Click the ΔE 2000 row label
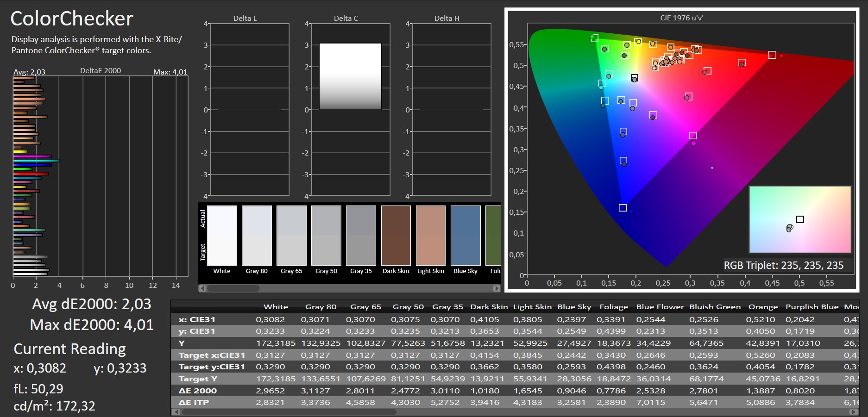This screenshot has width=868, height=417. pyautogui.click(x=198, y=391)
